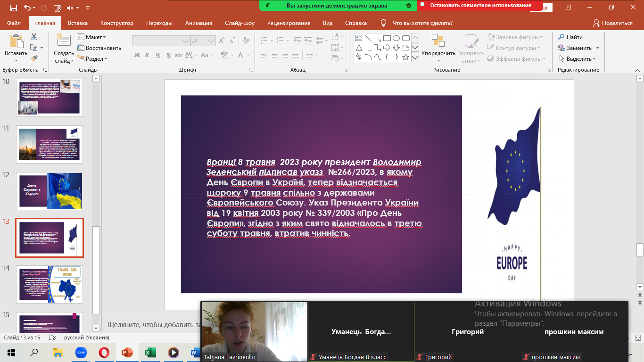Select slide 14 thumbnail in the panel
This screenshot has height=362, width=644.
[x=50, y=284]
